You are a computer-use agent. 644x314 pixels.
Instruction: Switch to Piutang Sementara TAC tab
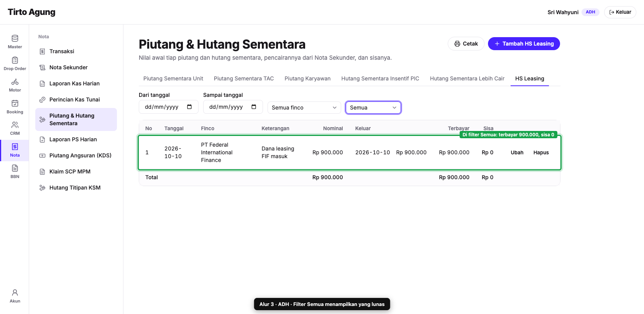click(244, 78)
